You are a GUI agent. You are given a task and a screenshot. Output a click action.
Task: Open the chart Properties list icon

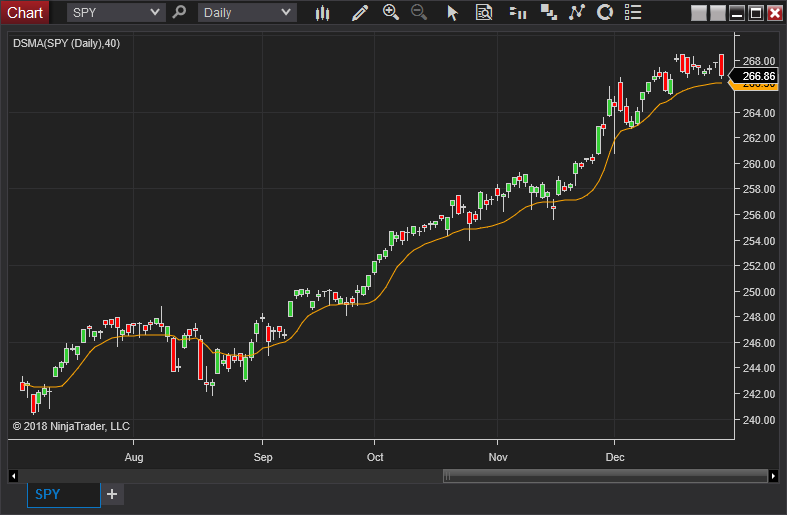click(x=632, y=13)
